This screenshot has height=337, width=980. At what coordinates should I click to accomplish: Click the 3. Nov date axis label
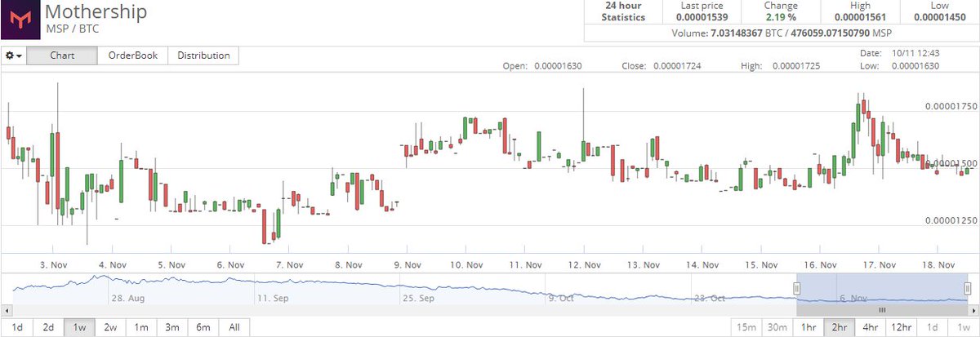click(55, 264)
